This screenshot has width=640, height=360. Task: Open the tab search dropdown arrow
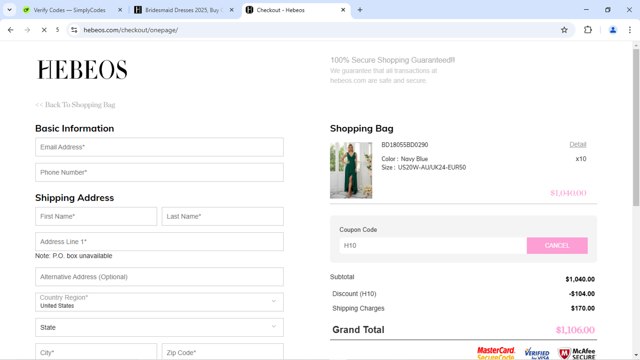[9, 10]
